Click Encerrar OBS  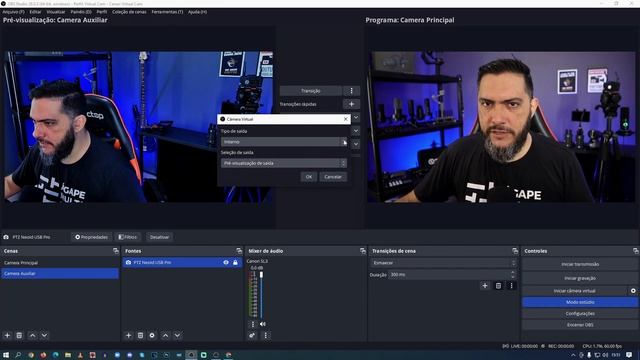click(x=580, y=325)
